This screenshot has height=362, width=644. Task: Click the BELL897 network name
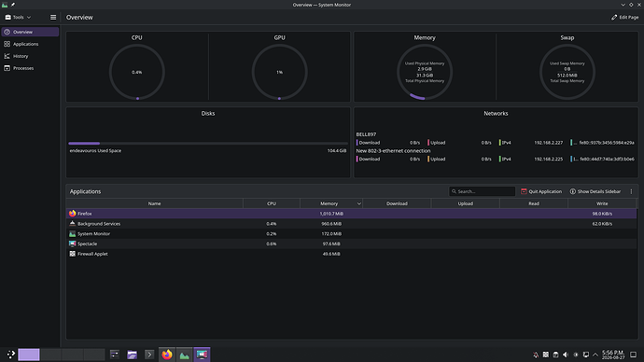(366, 134)
